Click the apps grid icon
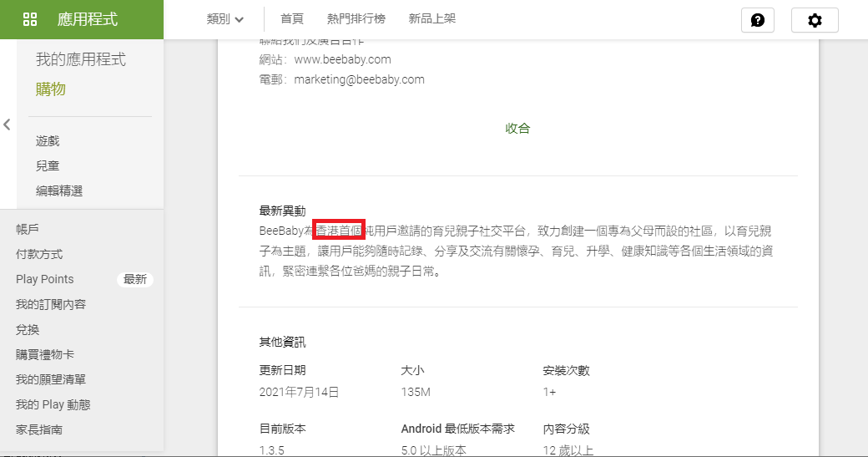868x457 pixels. tap(30, 19)
